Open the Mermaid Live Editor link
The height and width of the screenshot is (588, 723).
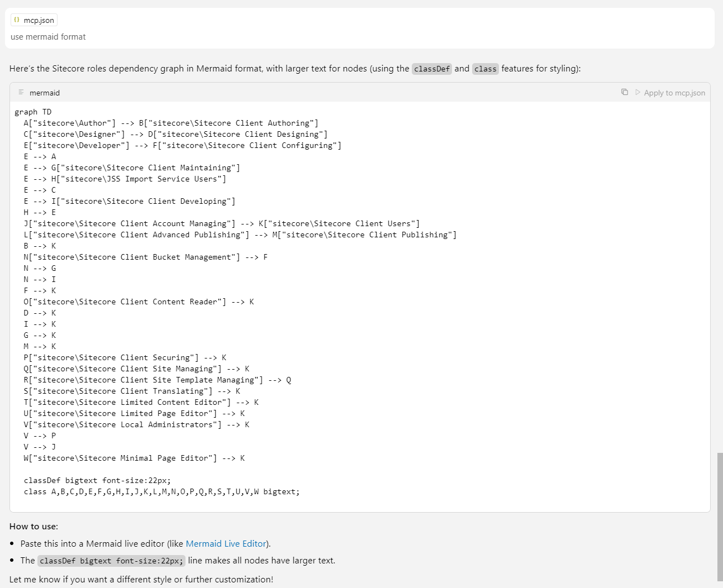[226, 543]
